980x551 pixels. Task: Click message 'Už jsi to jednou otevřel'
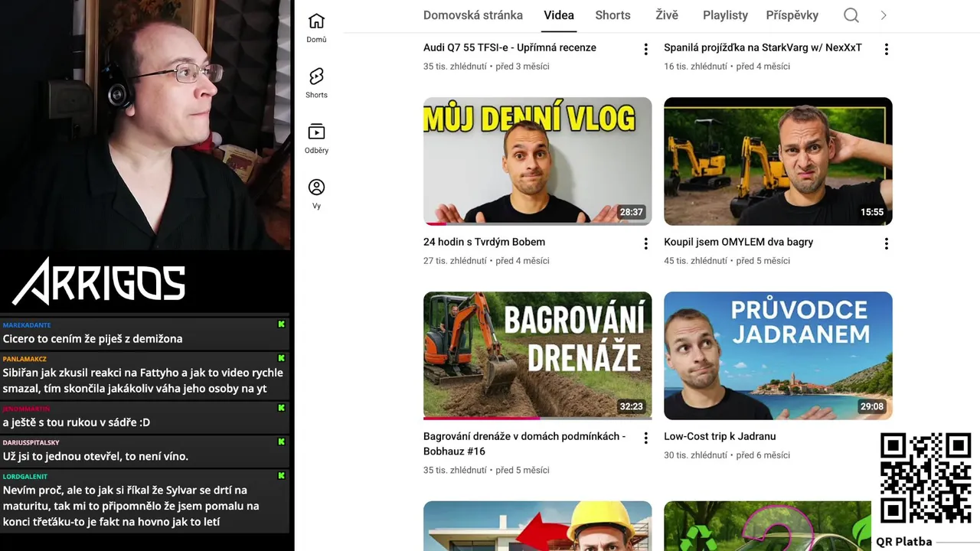(x=95, y=456)
